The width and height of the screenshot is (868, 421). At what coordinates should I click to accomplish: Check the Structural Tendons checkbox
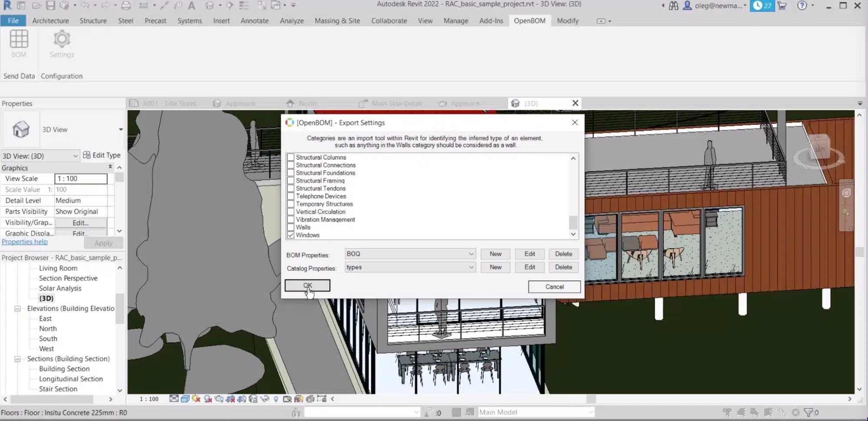tap(291, 189)
